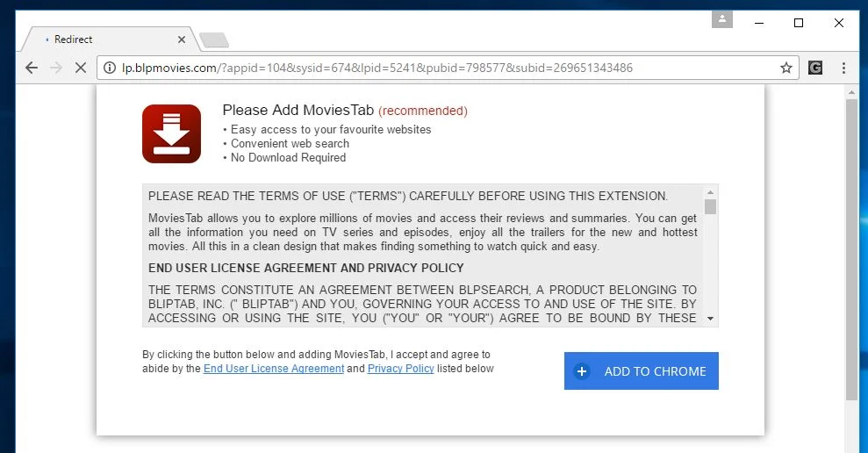Minimize the Chrome window
Viewport: 868px width, 453px height.
[759, 23]
